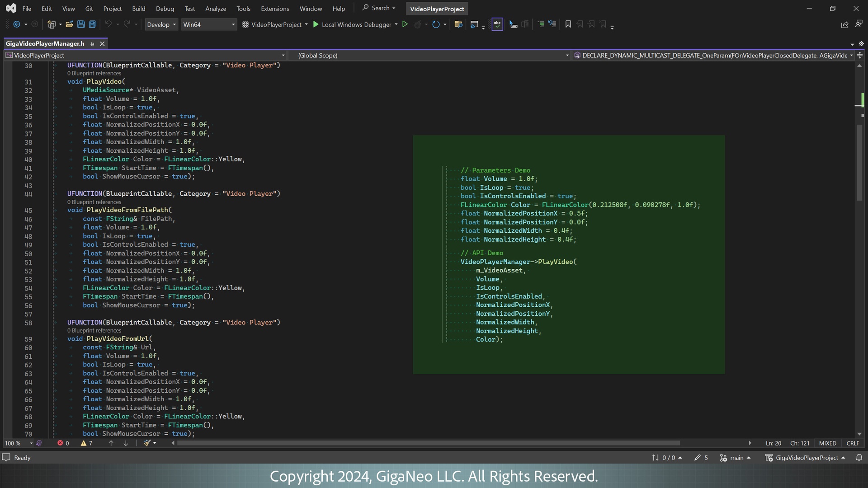Click the comment out lines icon
This screenshot has height=488, width=868.
(541, 24)
